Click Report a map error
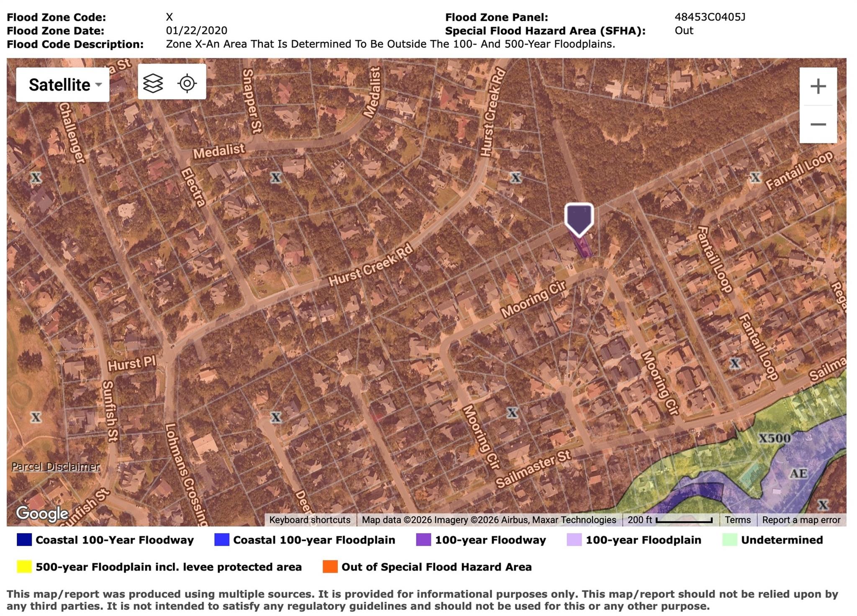This screenshot has height=616, width=857. (801, 520)
